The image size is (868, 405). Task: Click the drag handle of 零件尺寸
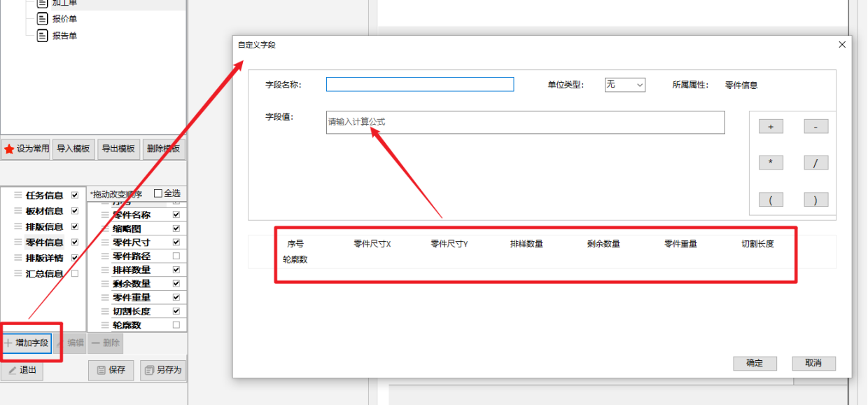(x=105, y=242)
